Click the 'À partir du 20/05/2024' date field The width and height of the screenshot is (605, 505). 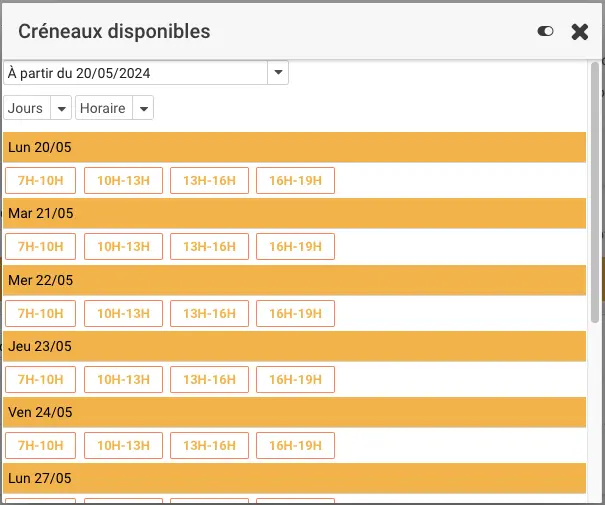(x=136, y=73)
